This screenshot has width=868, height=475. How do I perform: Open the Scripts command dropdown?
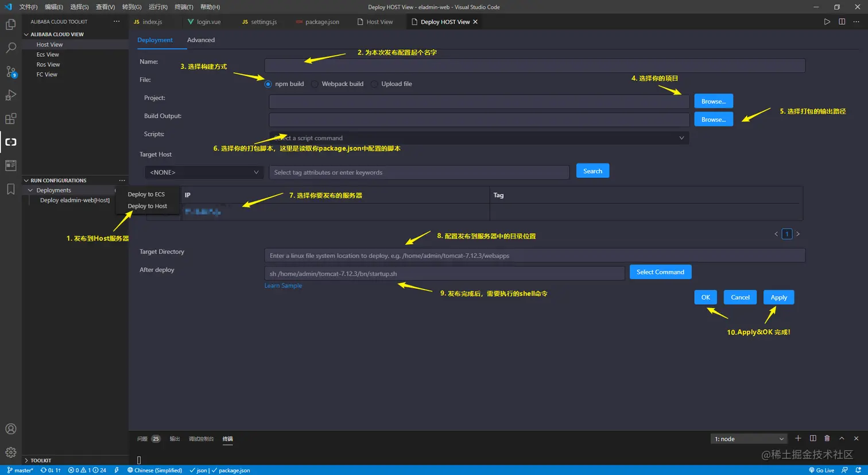point(479,138)
